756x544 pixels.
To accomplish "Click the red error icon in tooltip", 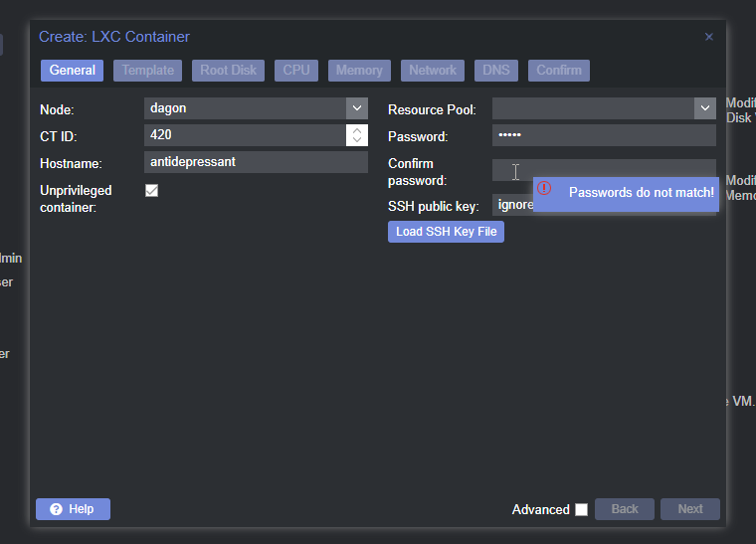I will 544,189.
